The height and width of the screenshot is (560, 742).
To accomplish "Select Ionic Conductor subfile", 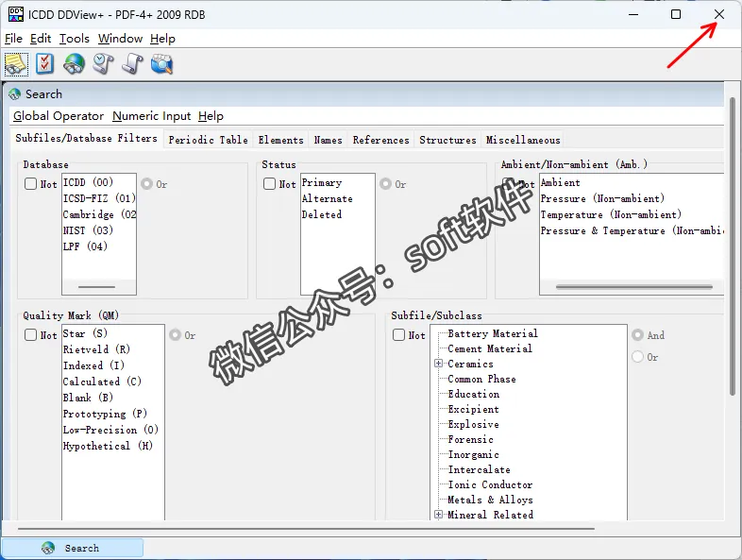I will [x=490, y=484].
